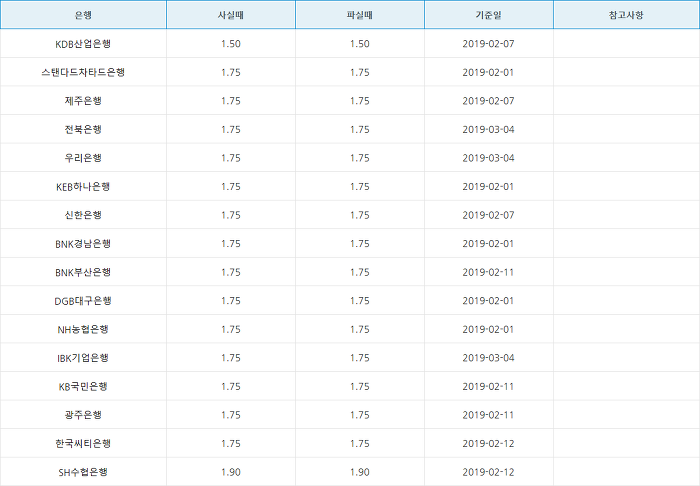Image resolution: width=700 pixels, height=486 pixels.
Task: Click the 2019-02-12 date in 한국씨티은행 row
Action: click(x=488, y=444)
